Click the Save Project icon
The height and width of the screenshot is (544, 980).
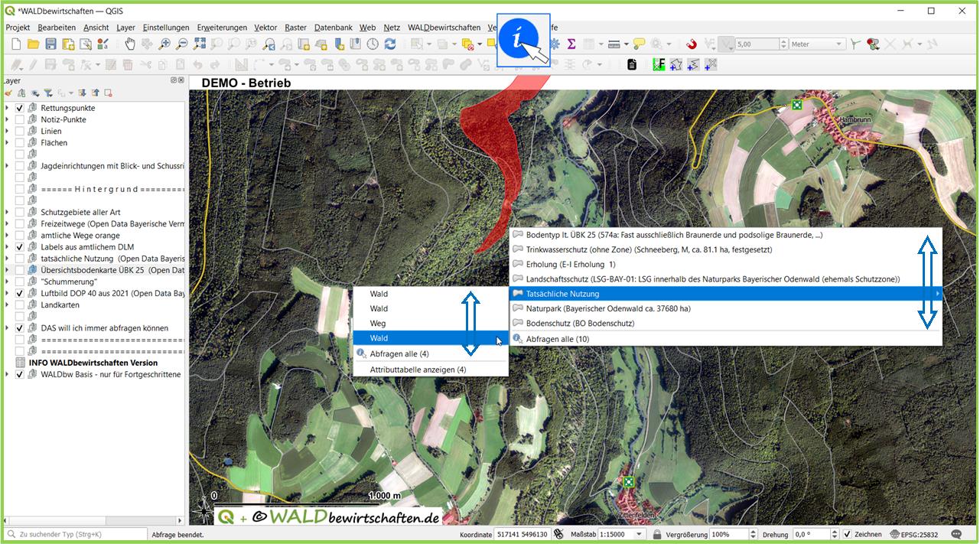click(x=50, y=44)
